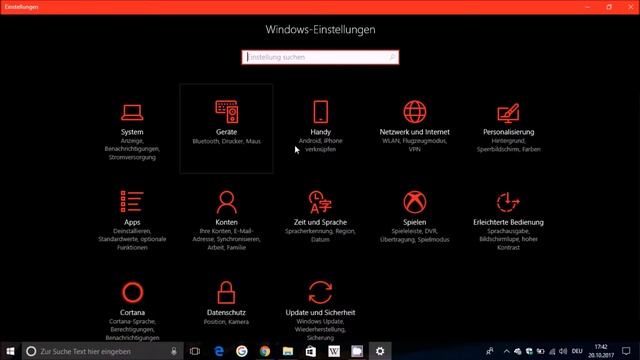Open the "Update und Sicherheit" label
640x360 pixels.
320,312
